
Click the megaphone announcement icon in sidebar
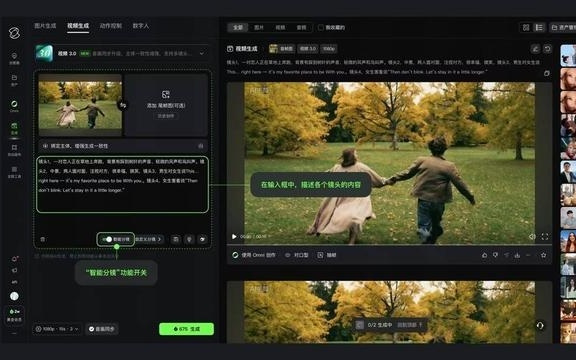[14, 270]
